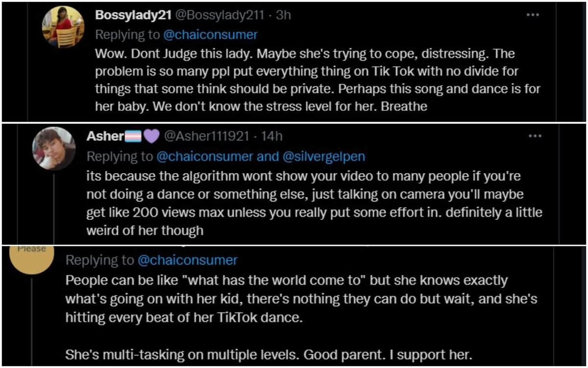
Task: Open the tweet about the algorithm
Action: pyautogui.click(x=314, y=203)
